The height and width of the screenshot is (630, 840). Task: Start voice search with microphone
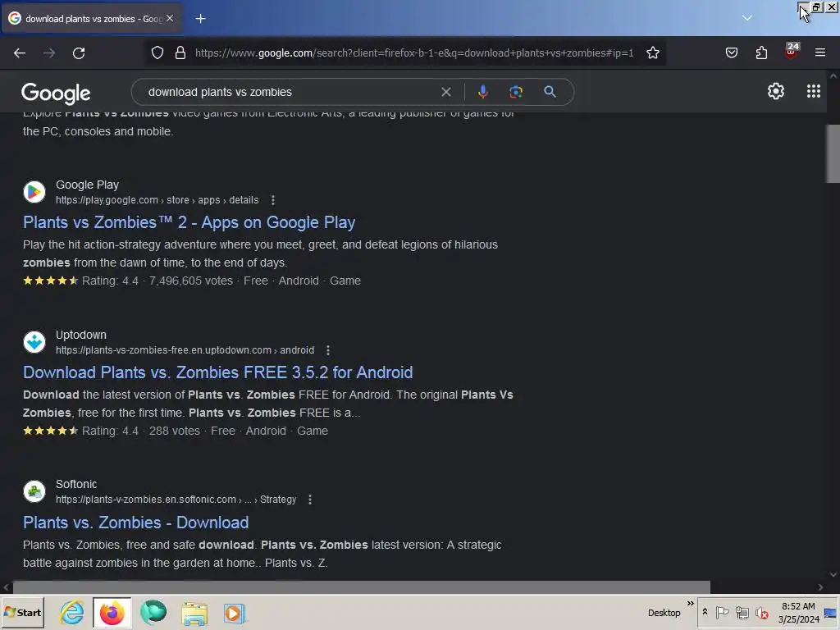pyautogui.click(x=482, y=92)
